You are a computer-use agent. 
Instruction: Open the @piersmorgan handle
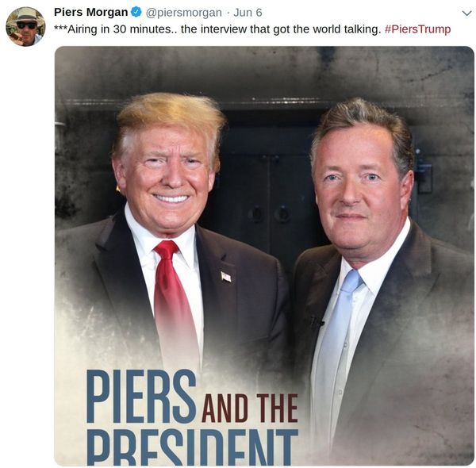[x=184, y=13]
